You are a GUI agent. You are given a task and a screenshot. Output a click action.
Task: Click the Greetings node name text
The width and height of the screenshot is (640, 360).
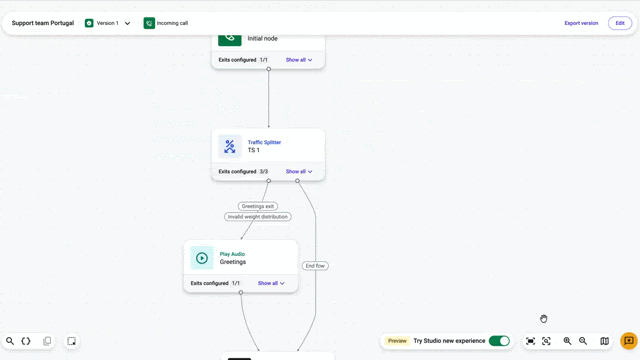click(x=233, y=262)
